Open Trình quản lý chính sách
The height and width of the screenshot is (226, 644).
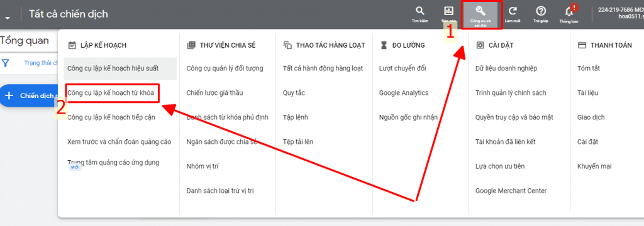(x=511, y=93)
